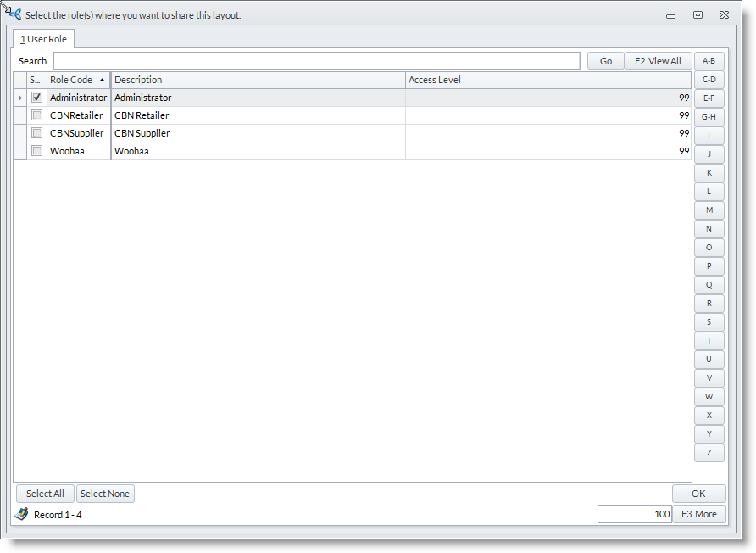The height and width of the screenshot is (553, 756).
Task: Filter roles by the I index button
Action: coord(709,136)
